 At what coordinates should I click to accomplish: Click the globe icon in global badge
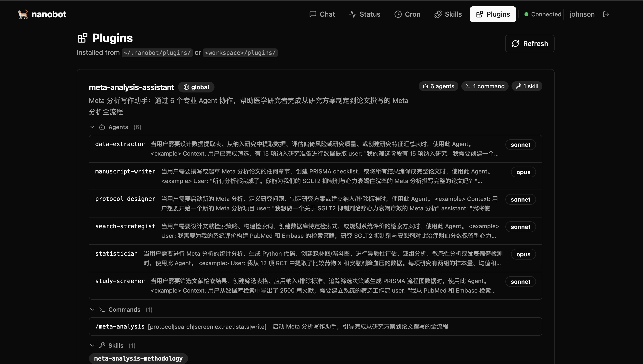coord(186,87)
